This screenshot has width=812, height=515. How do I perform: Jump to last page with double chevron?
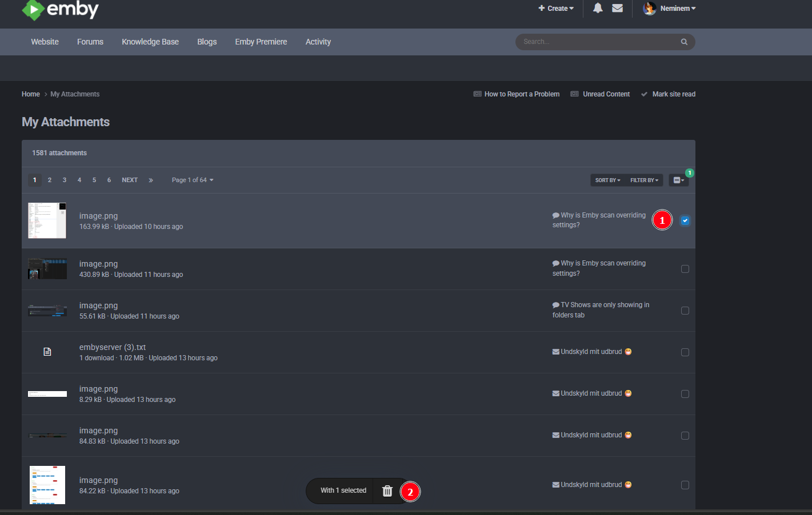tap(151, 180)
